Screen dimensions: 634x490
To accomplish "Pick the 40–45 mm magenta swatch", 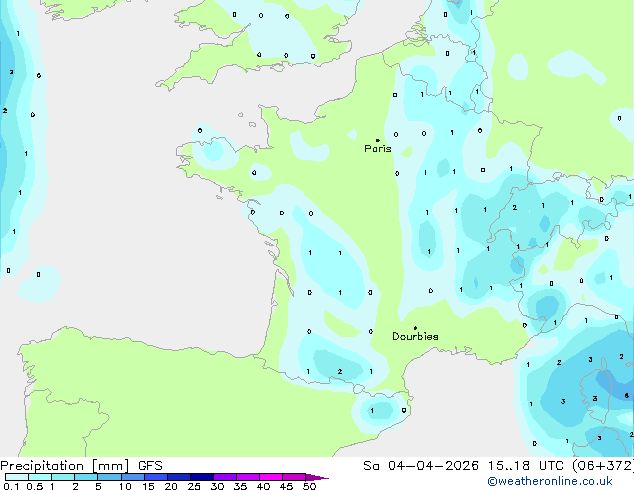I will click(271, 477).
